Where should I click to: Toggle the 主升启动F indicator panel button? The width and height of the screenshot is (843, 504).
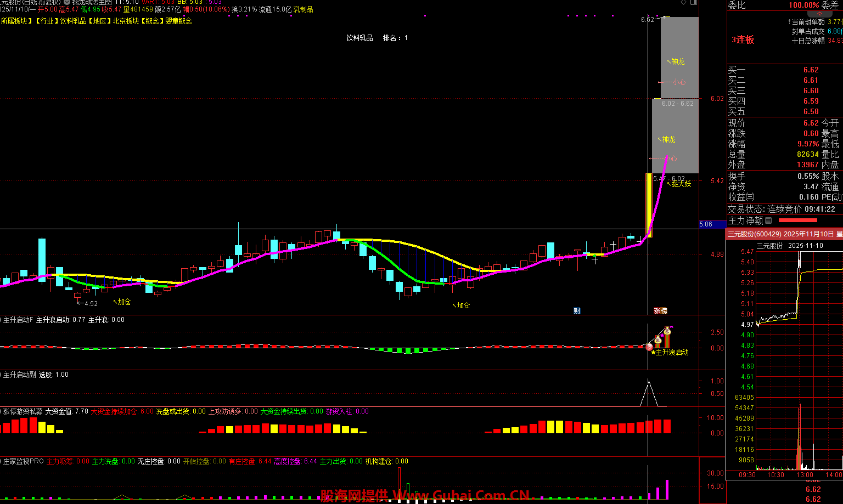pos(1,320)
